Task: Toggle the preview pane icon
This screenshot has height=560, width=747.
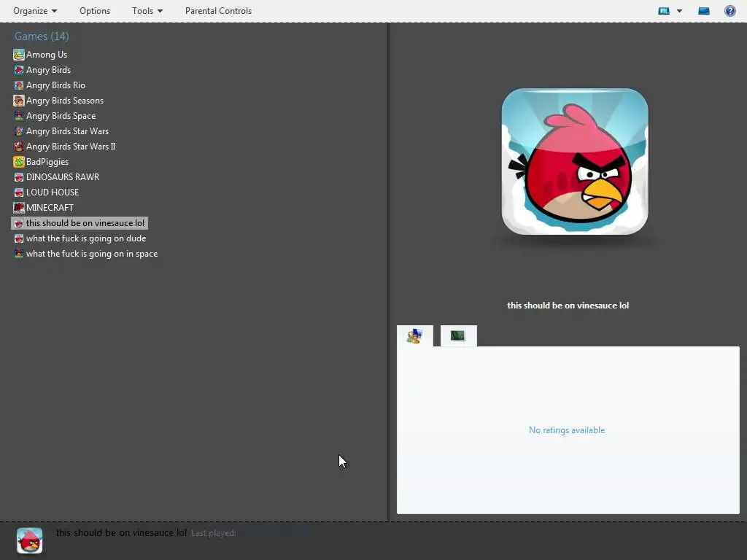Action: [x=704, y=10]
